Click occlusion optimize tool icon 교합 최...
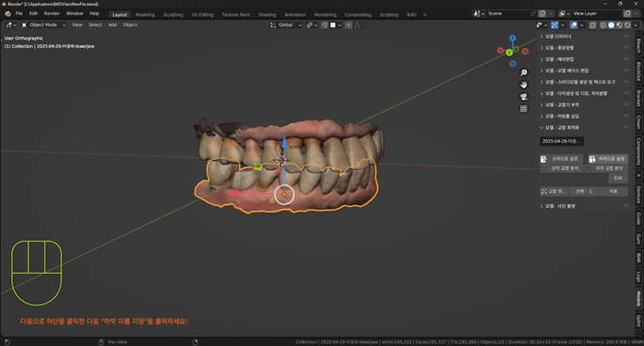The image size is (644, 346). click(x=544, y=192)
